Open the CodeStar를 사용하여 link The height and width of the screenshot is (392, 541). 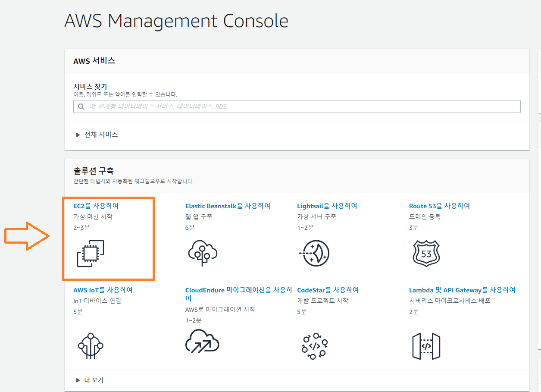pos(328,290)
